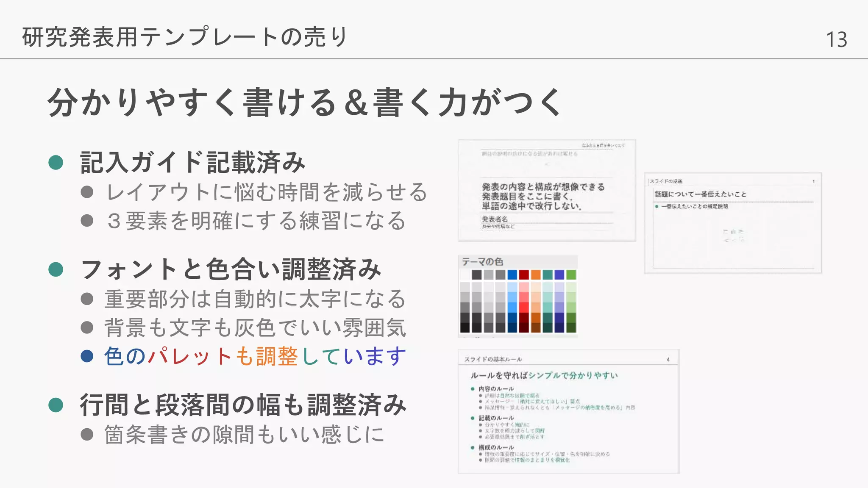Click the line '重要部分は自動的に太字になる'
Viewport: 868px width, 488px height.
(x=256, y=299)
